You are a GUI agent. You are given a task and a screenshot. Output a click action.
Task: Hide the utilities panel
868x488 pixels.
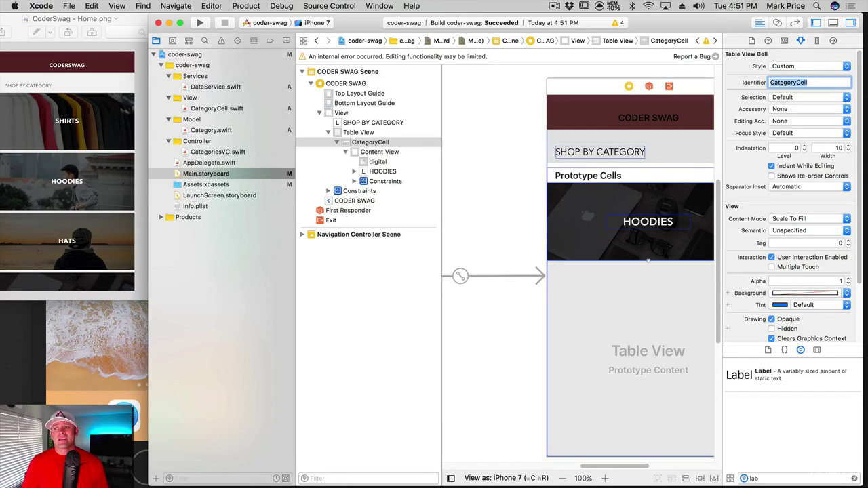[850, 23]
